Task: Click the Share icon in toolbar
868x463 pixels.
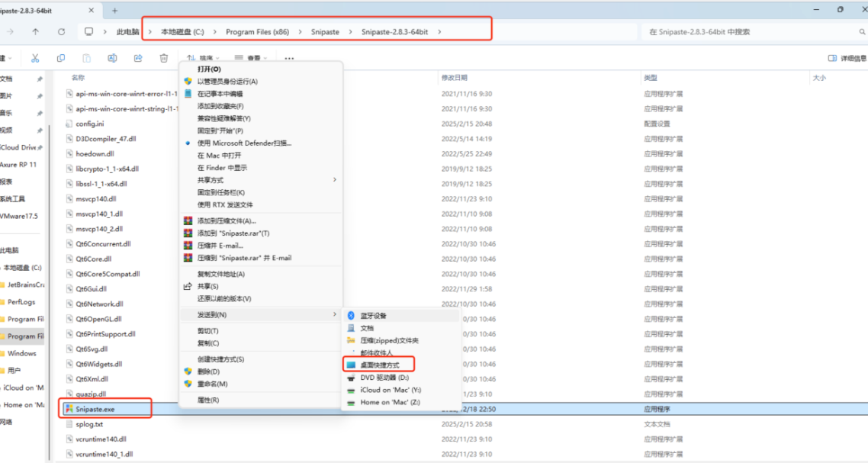Action: click(x=138, y=58)
